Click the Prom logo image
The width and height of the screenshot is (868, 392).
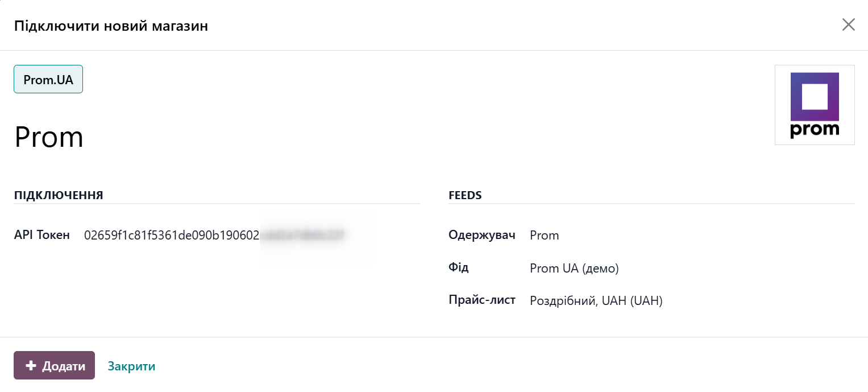815,105
